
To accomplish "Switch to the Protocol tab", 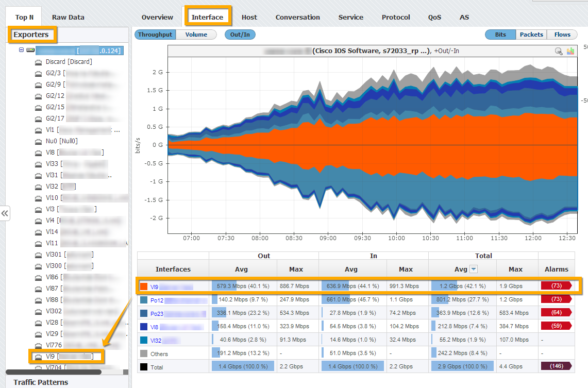I will [x=396, y=17].
